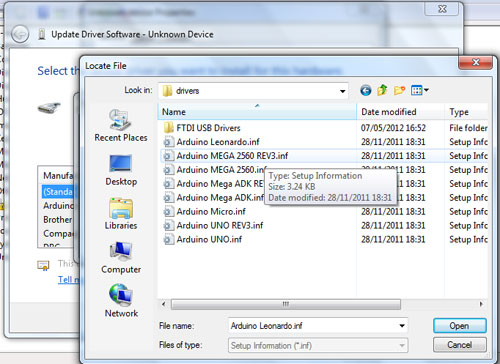Click Arduino UNO REV3.inf file icon

click(169, 226)
